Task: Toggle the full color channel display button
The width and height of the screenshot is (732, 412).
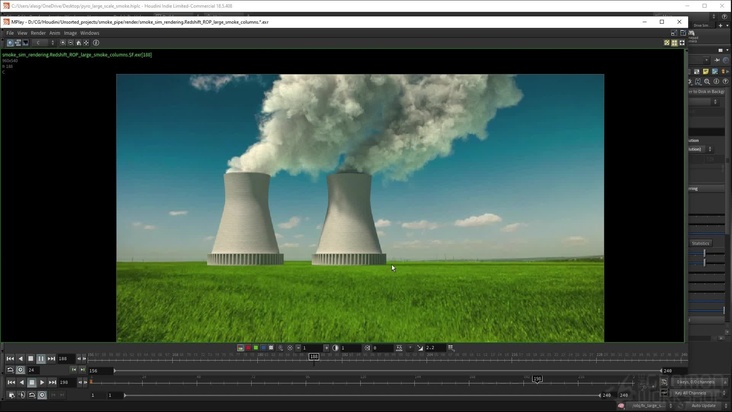Action: [240, 348]
